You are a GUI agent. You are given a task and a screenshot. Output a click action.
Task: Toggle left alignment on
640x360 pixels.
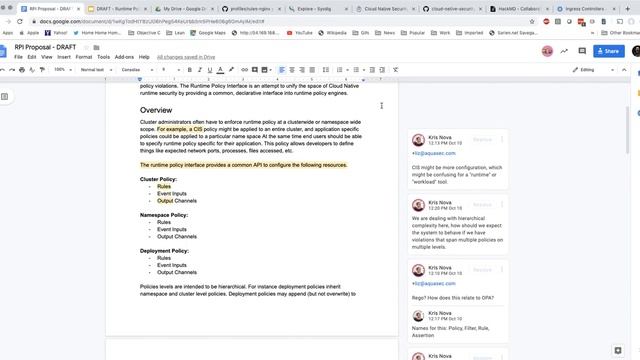(x=282, y=70)
